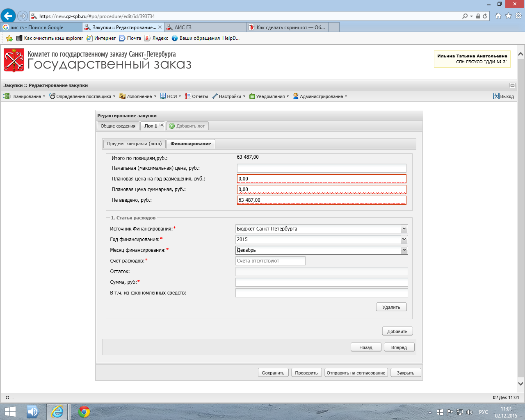Screen dimensions: 525x420
Task: Open the taskbar sound application icon
Action: (32, 411)
